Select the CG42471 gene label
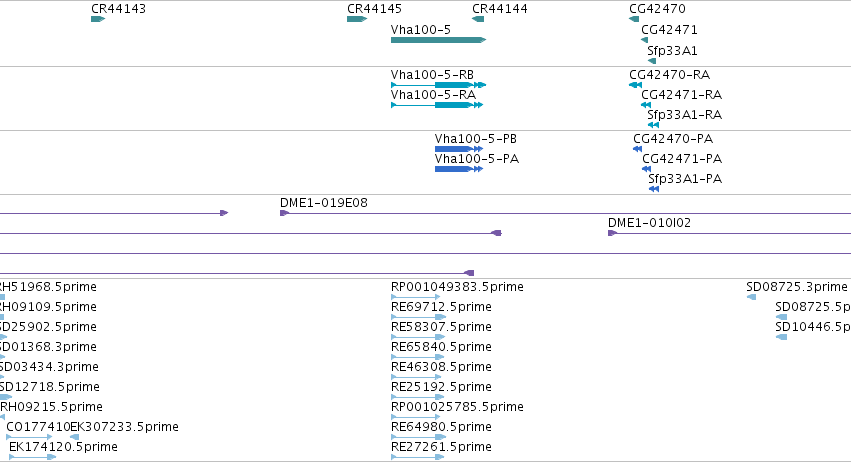 click(669, 30)
